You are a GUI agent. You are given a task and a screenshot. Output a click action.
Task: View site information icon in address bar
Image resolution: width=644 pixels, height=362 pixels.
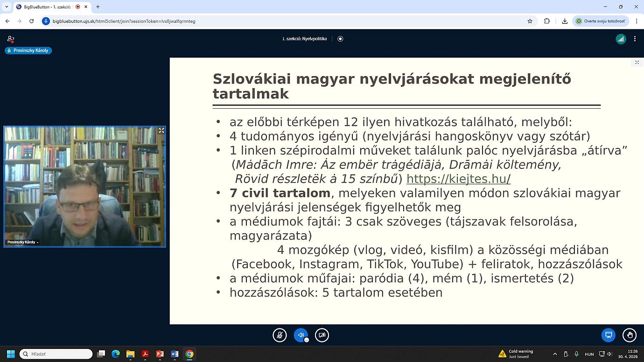[x=46, y=21]
